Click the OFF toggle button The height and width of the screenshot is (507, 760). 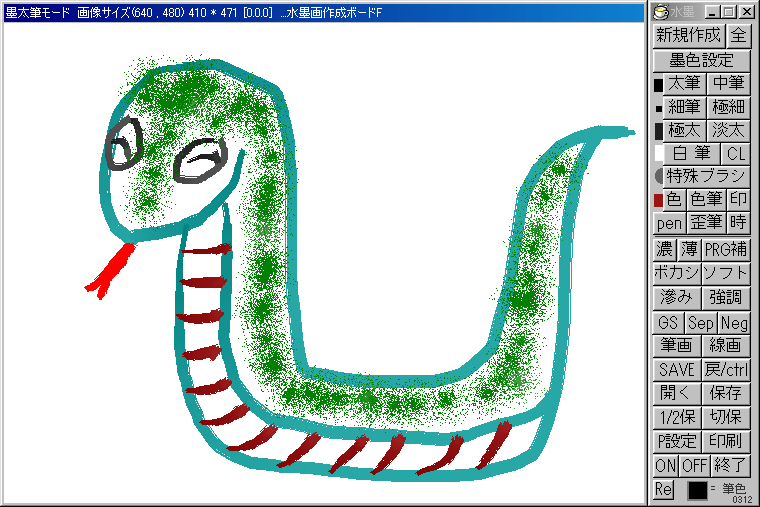click(694, 466)
